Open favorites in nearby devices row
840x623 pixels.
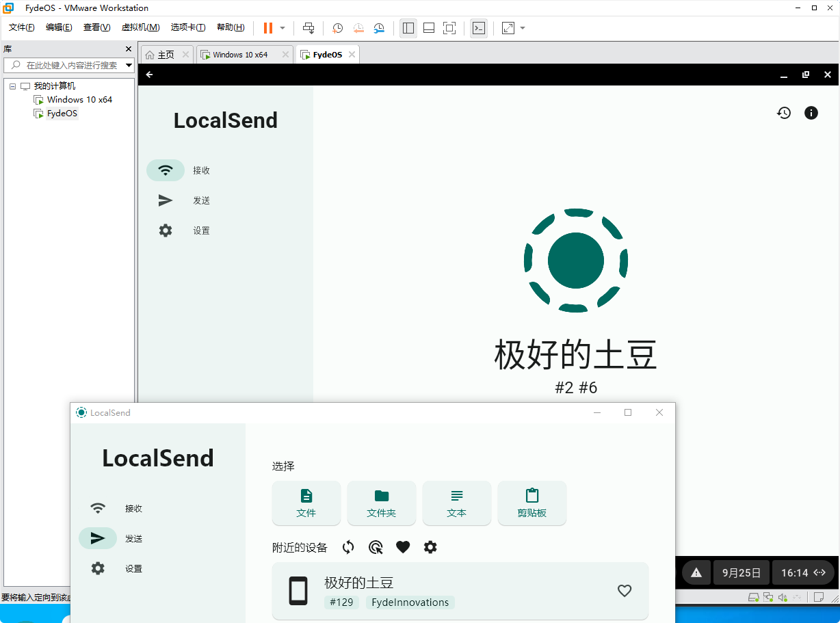(403, 547)
